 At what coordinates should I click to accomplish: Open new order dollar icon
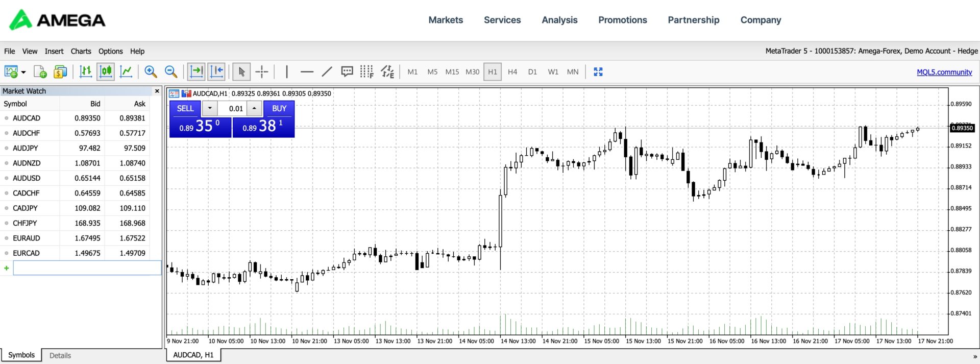pyautogui.click(x=60, y=72)
